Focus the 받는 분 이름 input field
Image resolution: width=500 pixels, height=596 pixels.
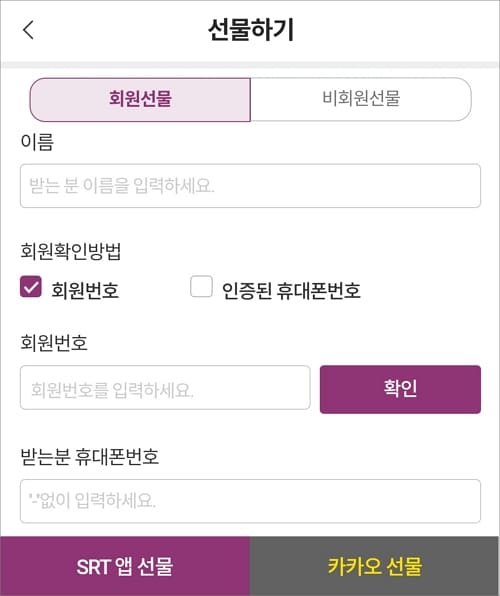[x=250, y=186]
